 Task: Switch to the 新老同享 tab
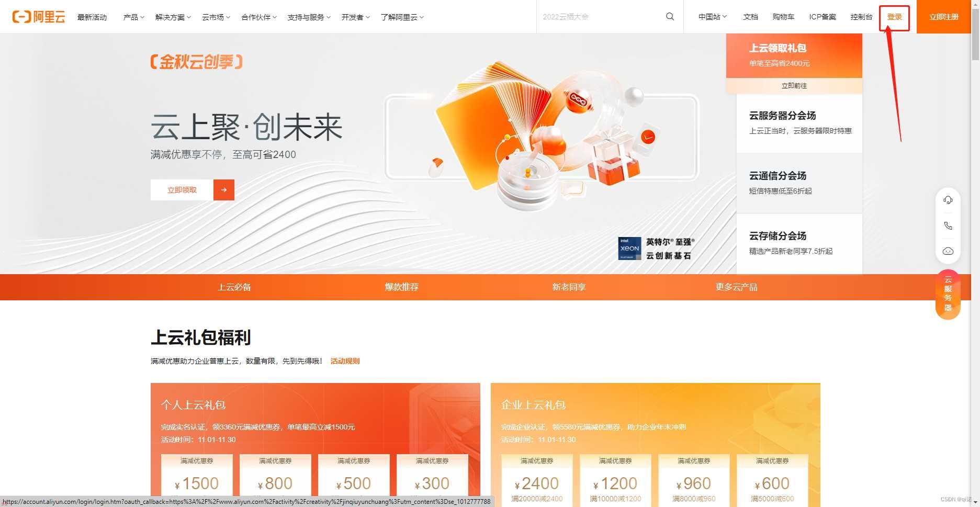[569, 287]
